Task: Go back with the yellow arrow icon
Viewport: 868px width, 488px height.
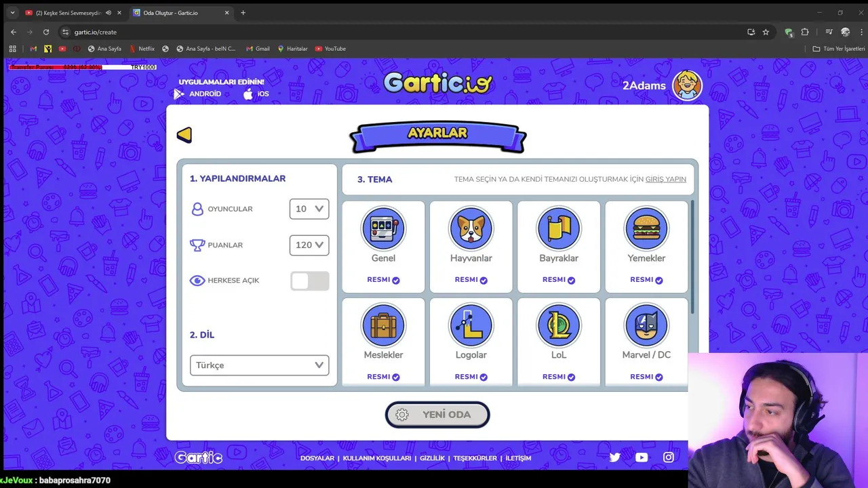Action: [184, 135]
